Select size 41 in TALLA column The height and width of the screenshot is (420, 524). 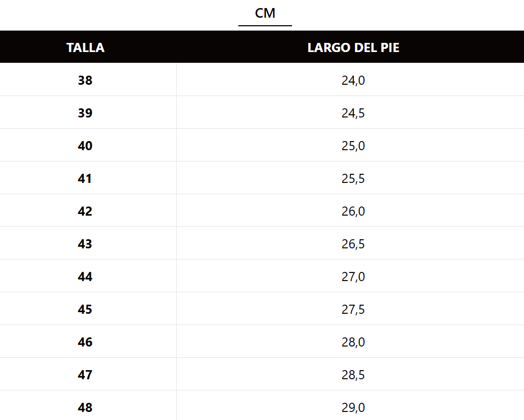85,179
